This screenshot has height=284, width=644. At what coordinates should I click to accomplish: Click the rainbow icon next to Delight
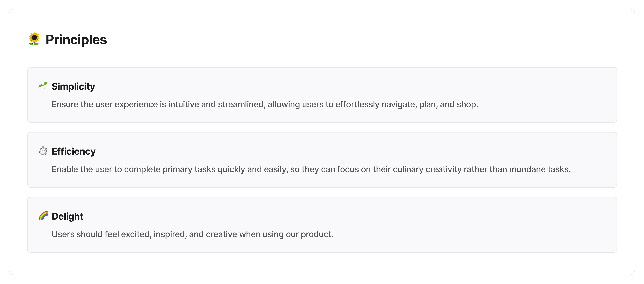pyautogui.click(x=43, y=216)
